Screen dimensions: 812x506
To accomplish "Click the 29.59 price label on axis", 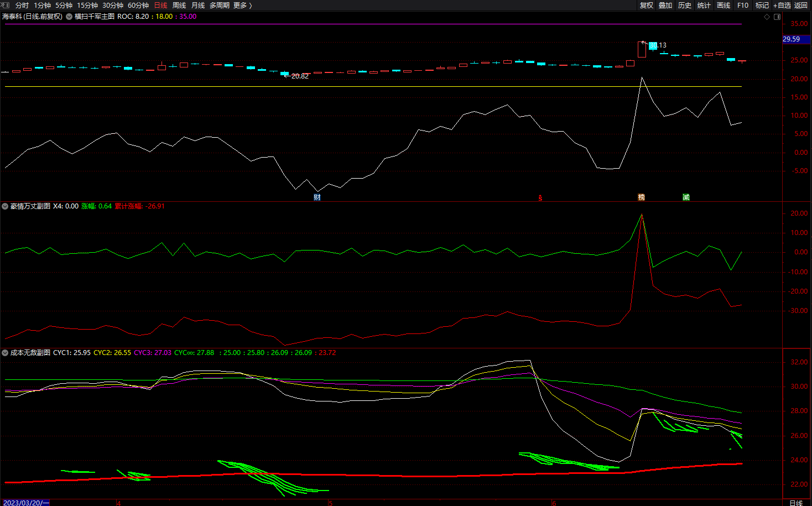I will click(x=792, y=39).
